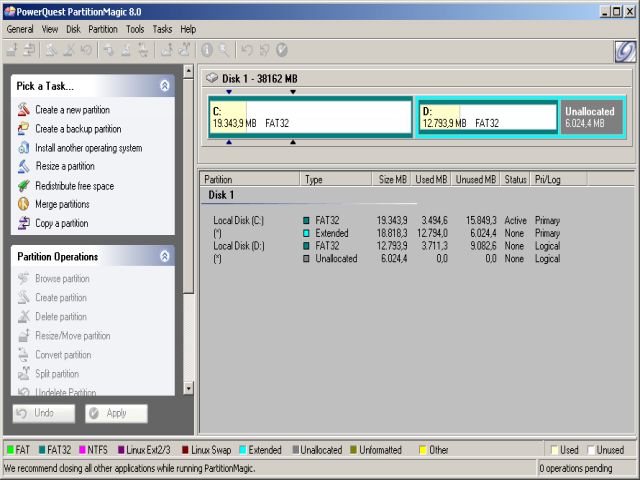
Task: Click the 15.849,3 unused MB value
Action: 481,220
